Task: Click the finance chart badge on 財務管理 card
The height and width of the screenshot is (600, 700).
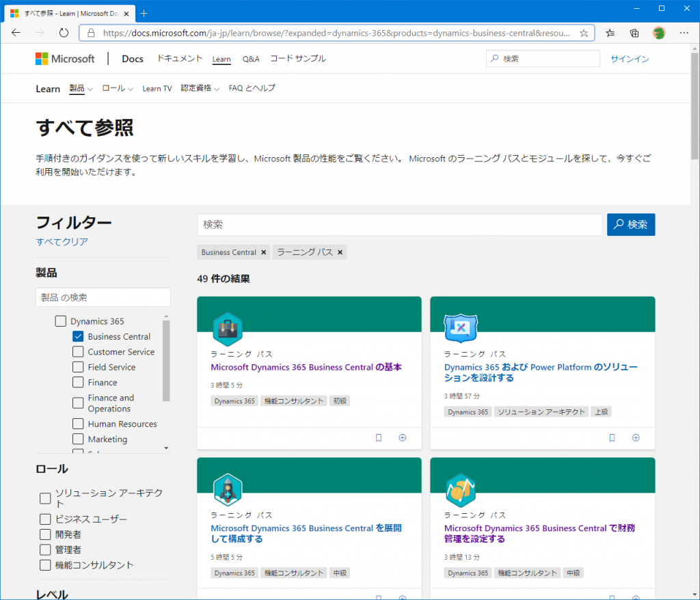Action: pos(461,490)
